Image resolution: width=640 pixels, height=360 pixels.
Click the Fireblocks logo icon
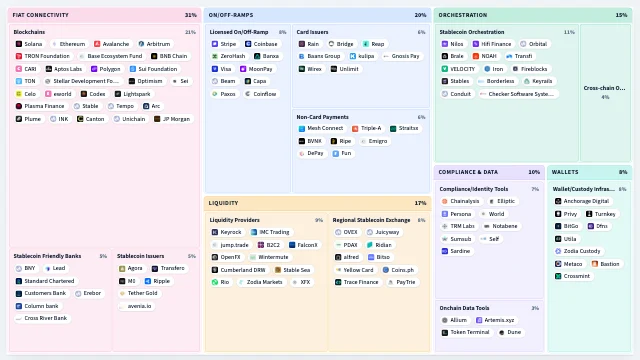tap(515, 69)
